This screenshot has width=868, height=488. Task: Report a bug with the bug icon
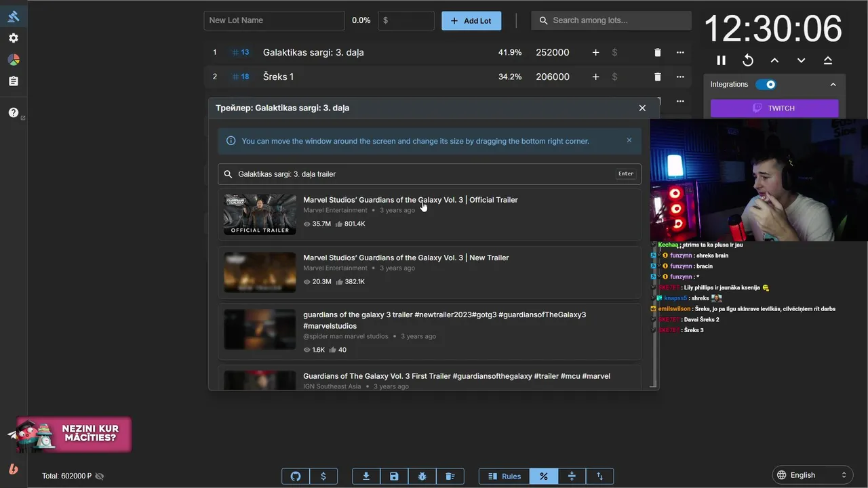(x=422, y=476)
